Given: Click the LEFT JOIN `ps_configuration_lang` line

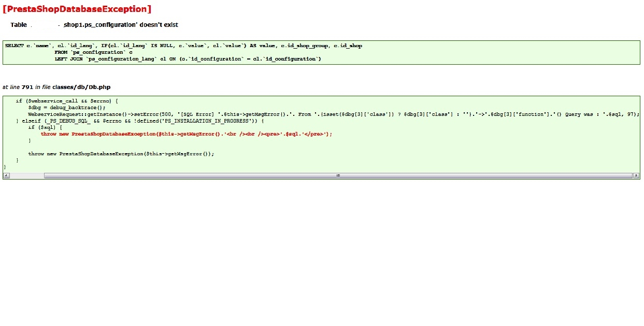Looking at the screenshot, I should coord(188,59).
